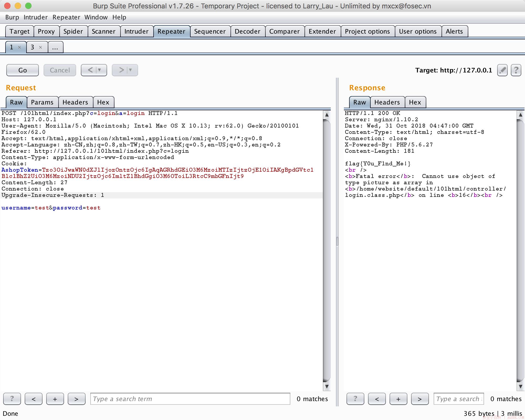
Task: Click request search next match button
Action: tap(77, 399)
